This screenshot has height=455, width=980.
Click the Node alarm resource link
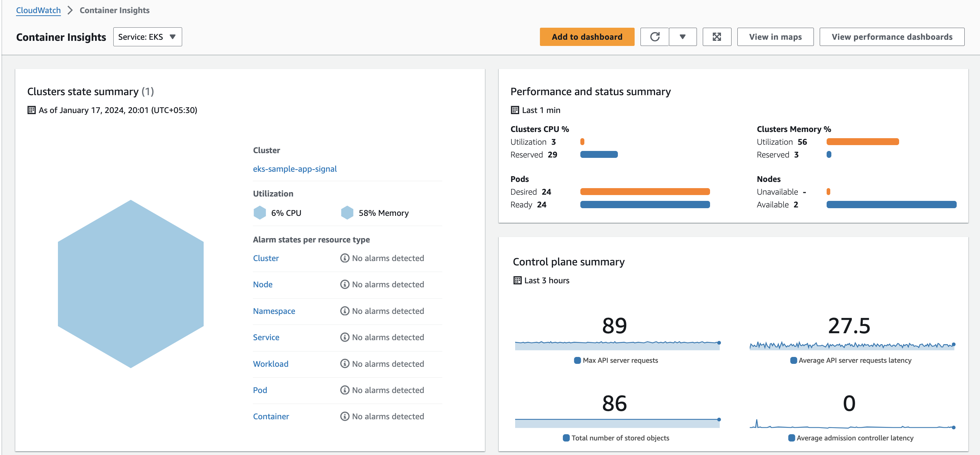coord(263,284)
